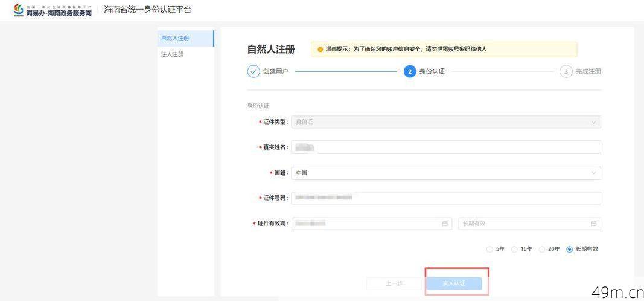644x301 pixels.
Task: Select the 10年 validity radio button
Action: point(514,249)
